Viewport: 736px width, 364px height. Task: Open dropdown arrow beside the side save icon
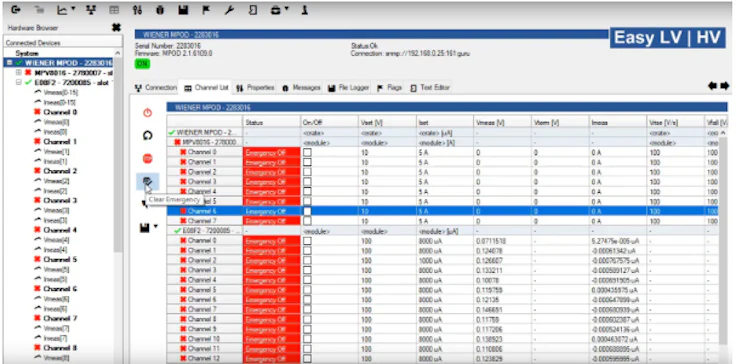coord(156,227)
